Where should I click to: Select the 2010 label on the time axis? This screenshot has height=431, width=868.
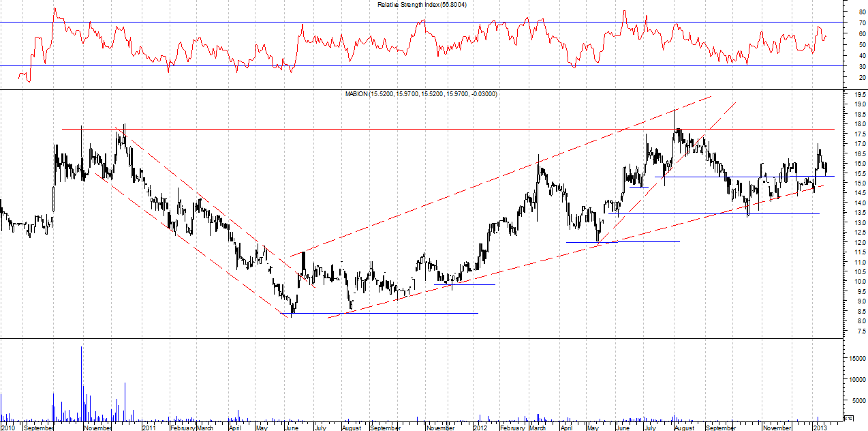coord(7,428)
